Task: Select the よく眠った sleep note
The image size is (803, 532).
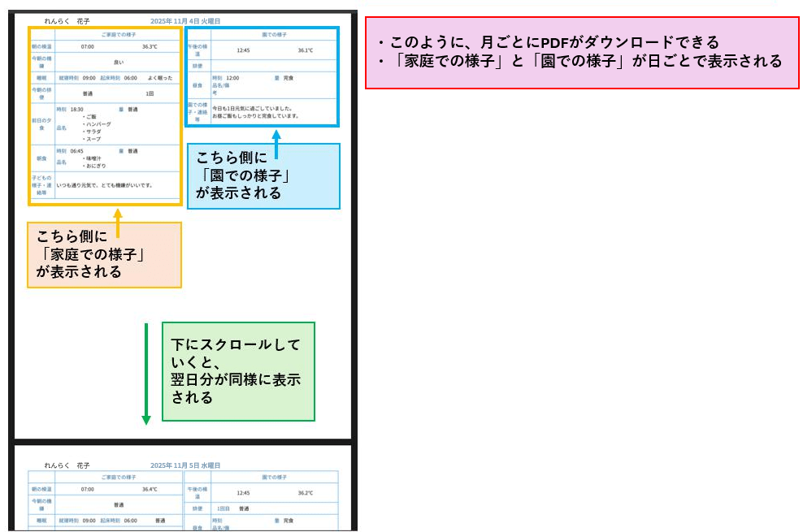Action: (x=162, y=78)
